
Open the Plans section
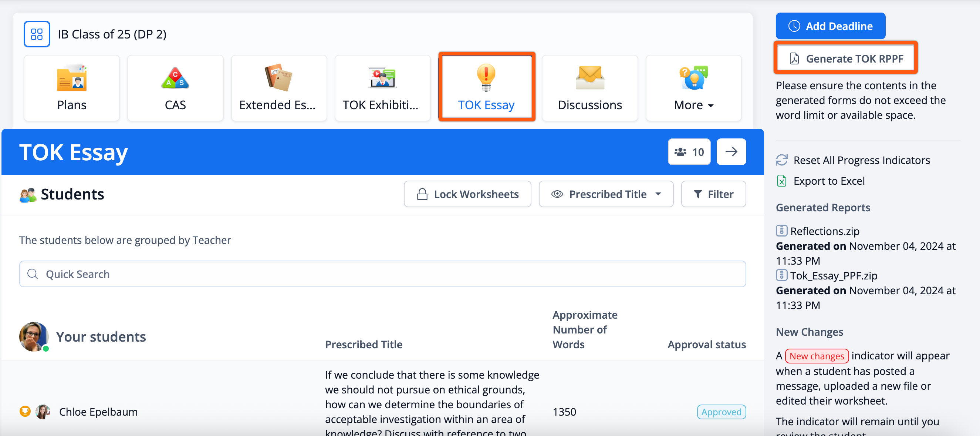[x=71, y=88]
